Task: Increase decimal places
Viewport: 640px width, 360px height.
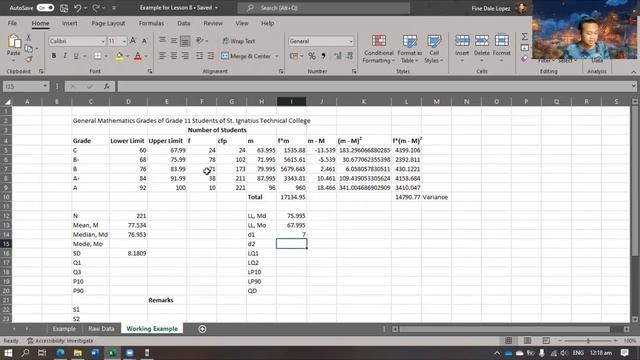Action: 338,56
